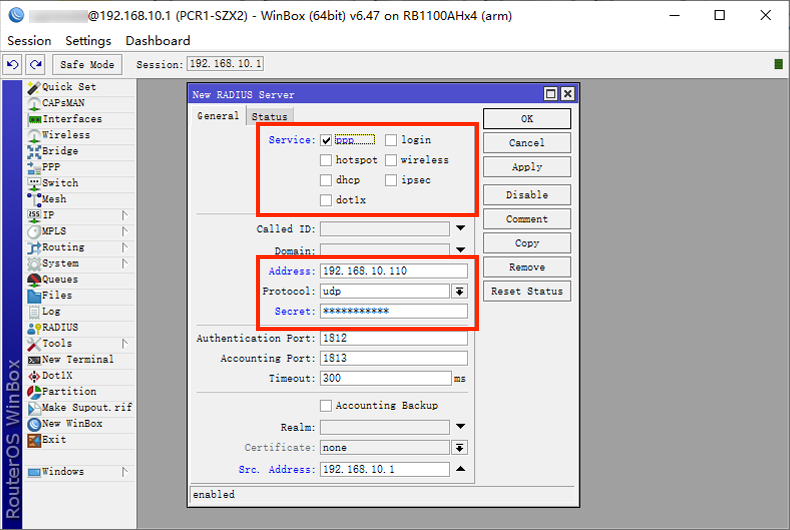790x530 pixels.
Task: Open the Protocol dropdown
Action: point(459,291)
